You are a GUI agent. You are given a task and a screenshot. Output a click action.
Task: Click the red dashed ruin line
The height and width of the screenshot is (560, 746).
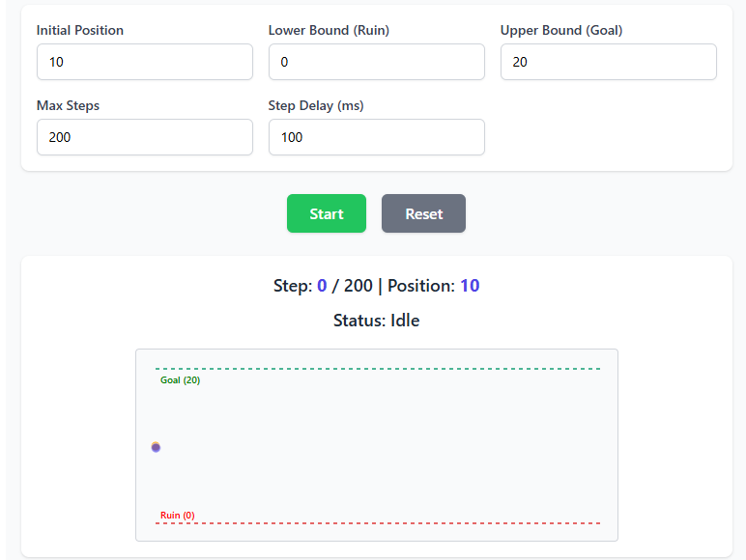pyautogui.click(x=378, y=523)
